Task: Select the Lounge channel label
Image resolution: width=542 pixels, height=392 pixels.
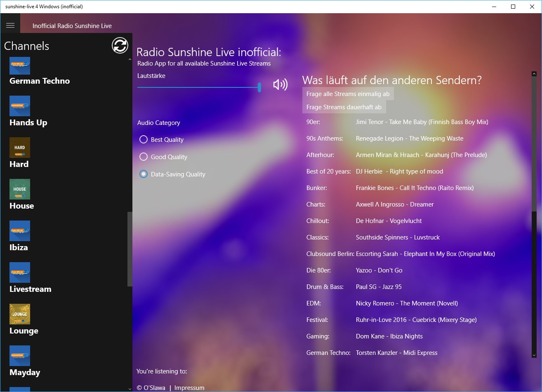Action: [x=24, y=331]
